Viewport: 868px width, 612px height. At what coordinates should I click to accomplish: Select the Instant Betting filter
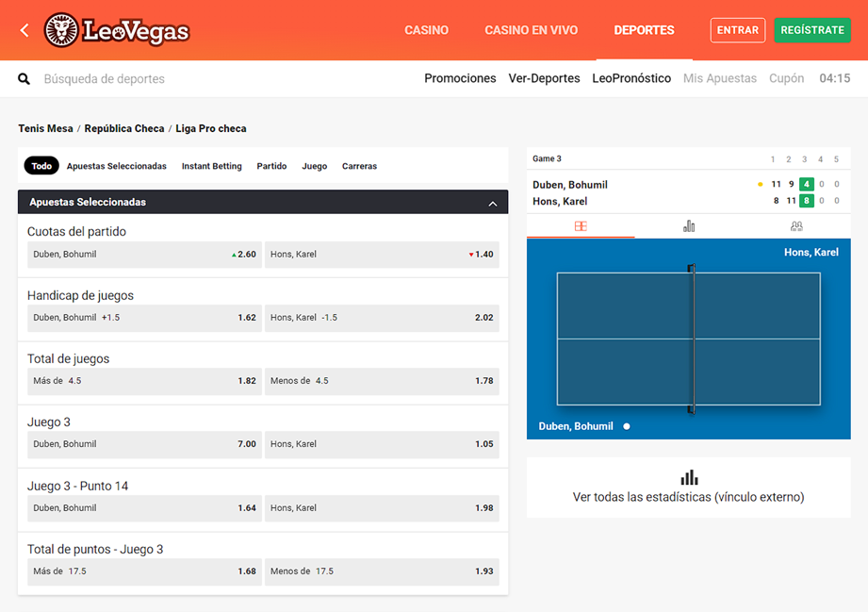[x=211, y=166]
